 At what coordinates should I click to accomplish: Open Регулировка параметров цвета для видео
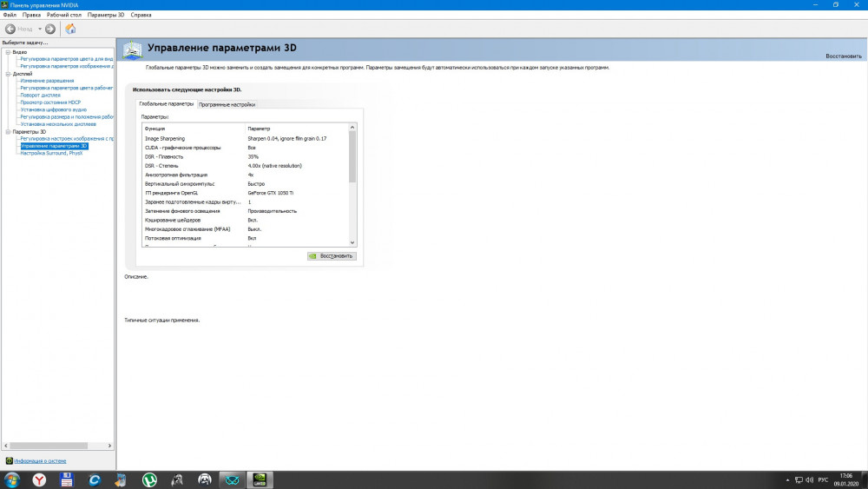[x=67, y=59]
